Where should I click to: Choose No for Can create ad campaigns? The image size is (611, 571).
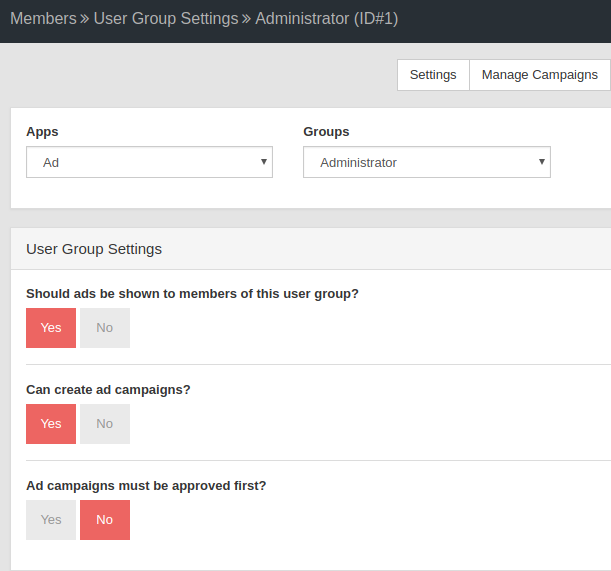[105, 424]
